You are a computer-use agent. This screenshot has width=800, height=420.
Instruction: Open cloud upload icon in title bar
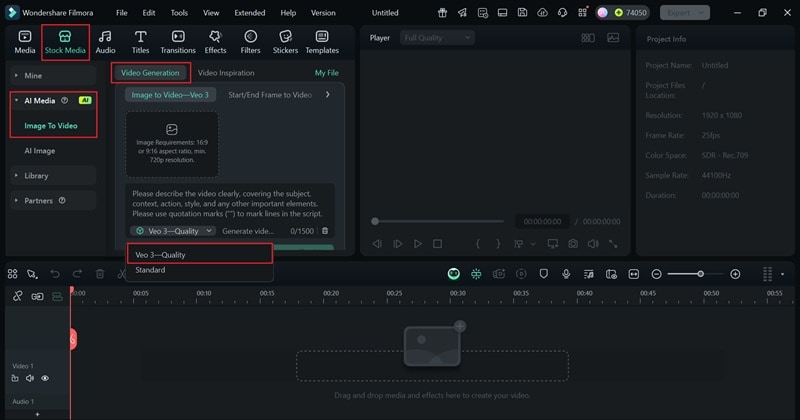pos(542,13)
